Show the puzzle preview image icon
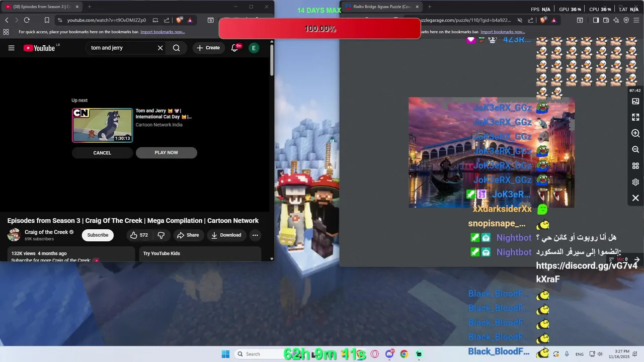Screen dimensions: 644x362 635,101
